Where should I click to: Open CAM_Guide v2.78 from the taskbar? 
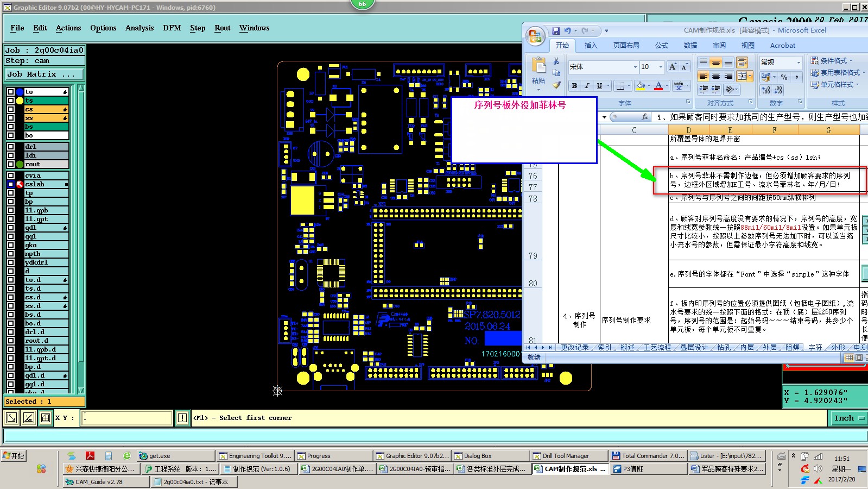(x=106, y=482)
